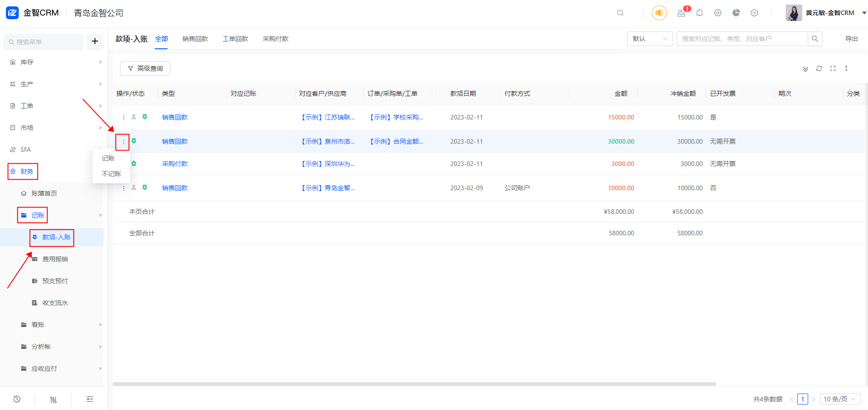Open the 10 条/页 page size dropdown
The image size is (868, 410).
click(x=840, y=399)
